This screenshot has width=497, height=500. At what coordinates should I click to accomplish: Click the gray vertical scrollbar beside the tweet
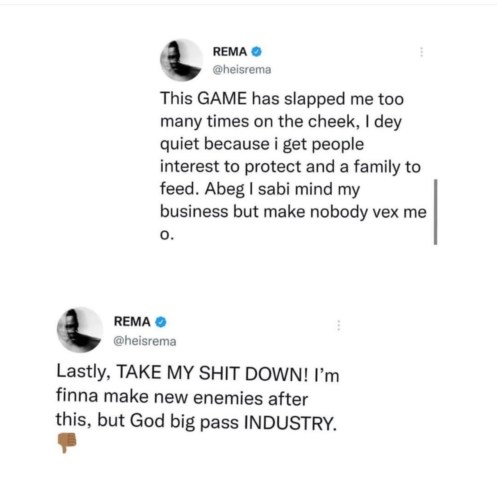click(435, 212)
